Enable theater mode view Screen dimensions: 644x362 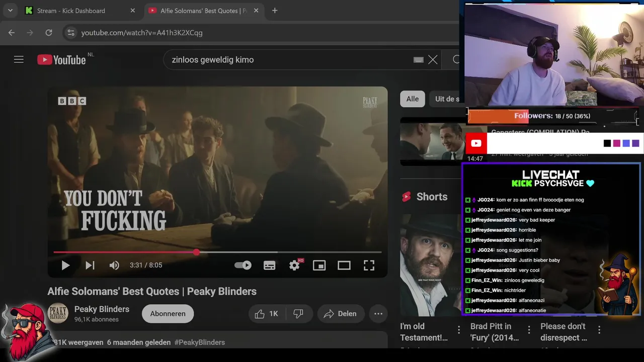point(344,265)
